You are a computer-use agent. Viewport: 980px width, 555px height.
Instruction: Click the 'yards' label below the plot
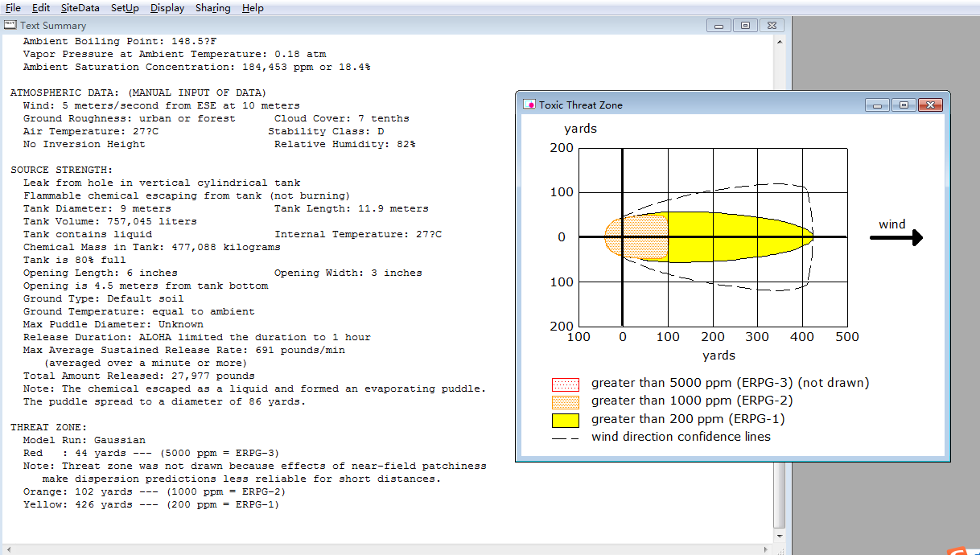coord(719,355)
